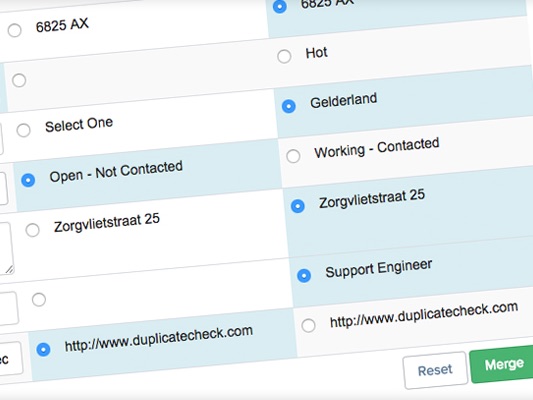Choose the Hot rating radio button
533x400 pixels.
click(284, 56)
